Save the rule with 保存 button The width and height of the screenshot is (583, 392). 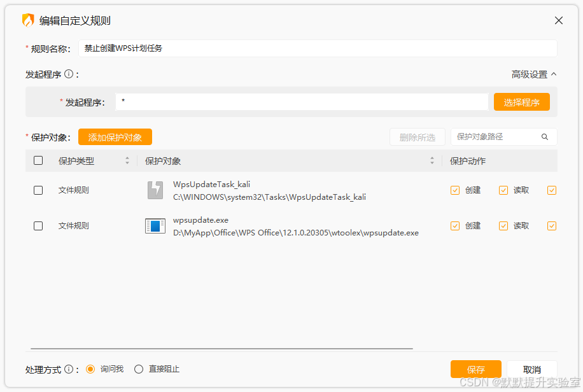click(475, 369)
